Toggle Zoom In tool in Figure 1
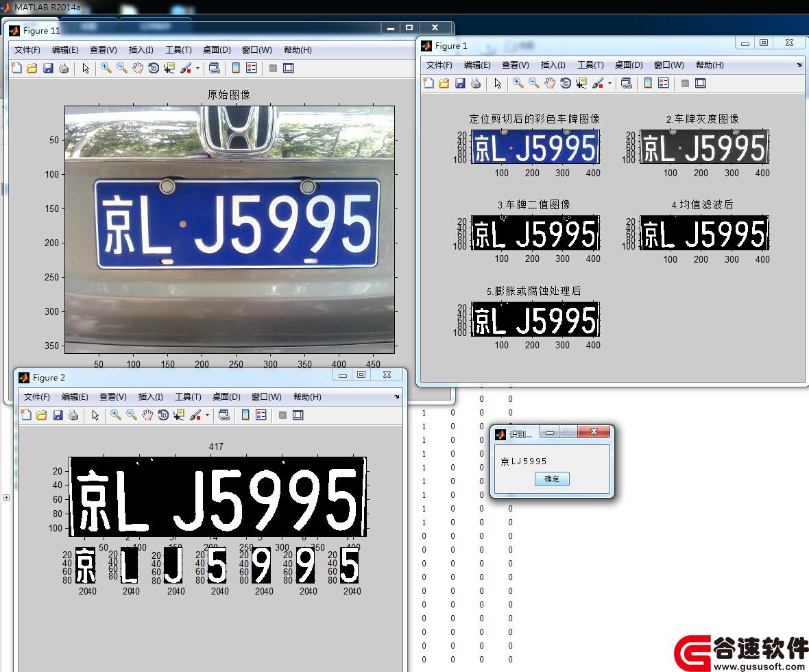This screenshot has height=672, width=809. point(518,83)
